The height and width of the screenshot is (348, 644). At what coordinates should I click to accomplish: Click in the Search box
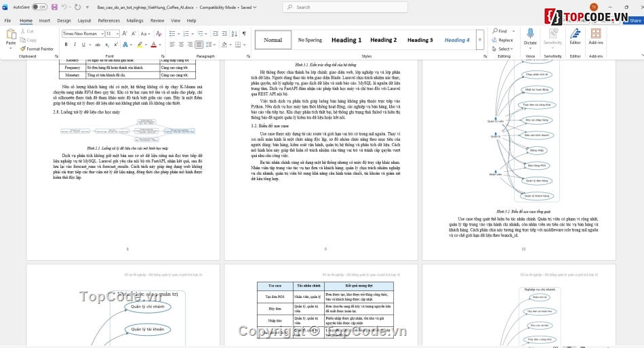pyautogui.click(x=345, y=7)
